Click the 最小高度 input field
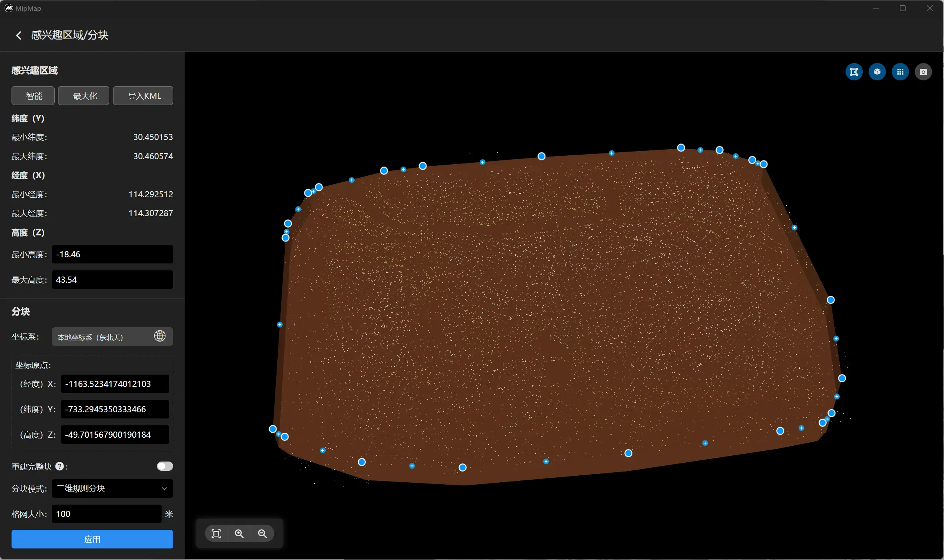Image resolution: width=944 pixels, height=560 pixels. pyautogui.click(x=112, y=254)
